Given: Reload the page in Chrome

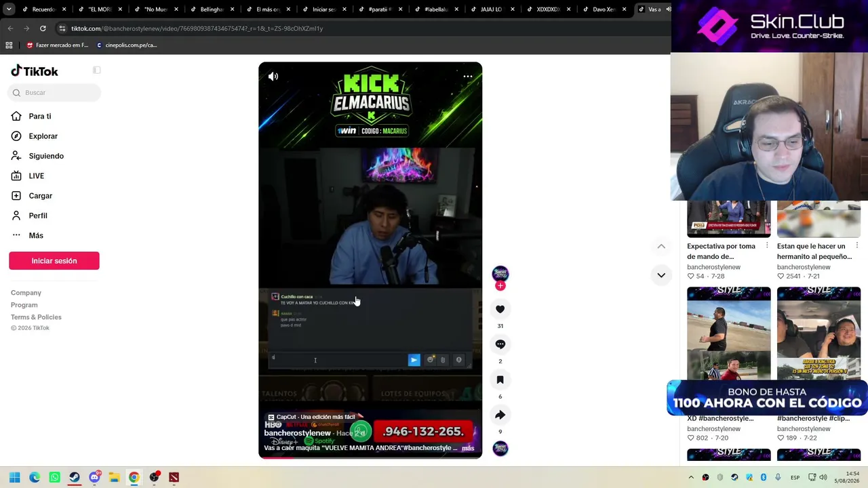Looking at the screenshot, I should tap(43, 28).
